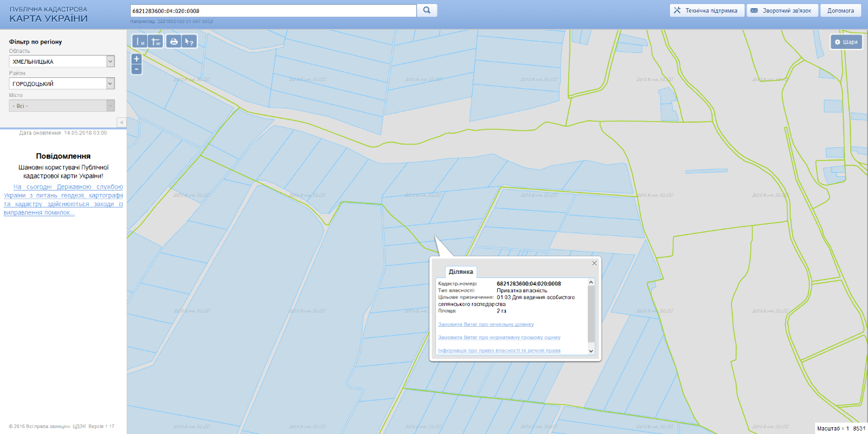868x434 pixels.
Task: Click the magnifier search button
Action: point(427,11)
